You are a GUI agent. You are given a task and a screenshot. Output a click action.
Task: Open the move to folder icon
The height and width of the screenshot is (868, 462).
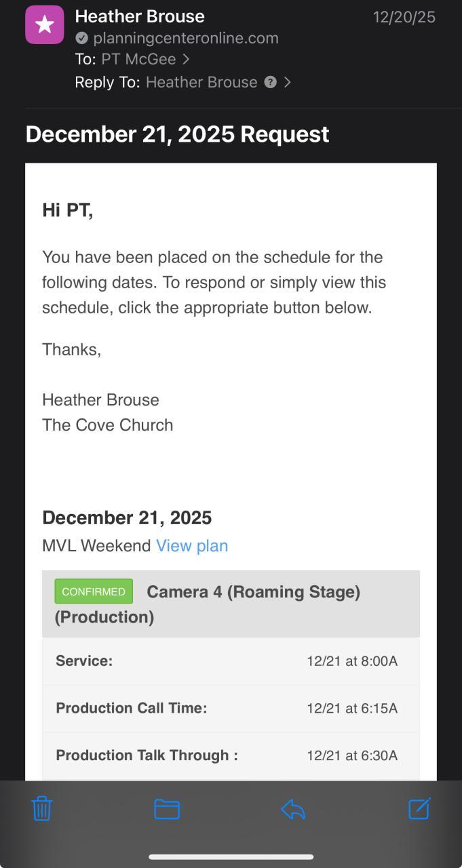tap(167, 809)
